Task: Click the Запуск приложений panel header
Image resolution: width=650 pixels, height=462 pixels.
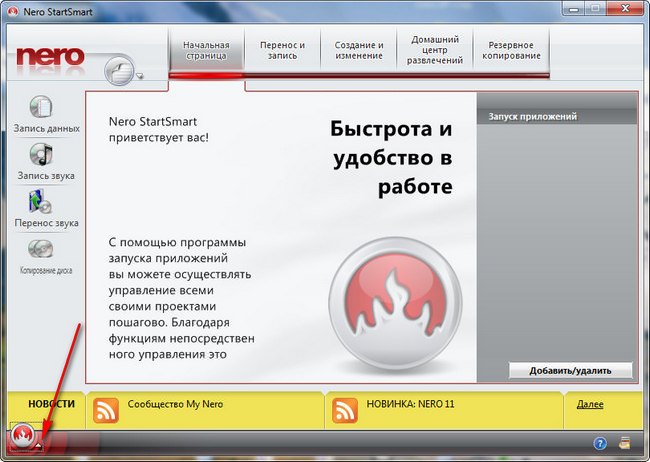Action: (557, 117)
